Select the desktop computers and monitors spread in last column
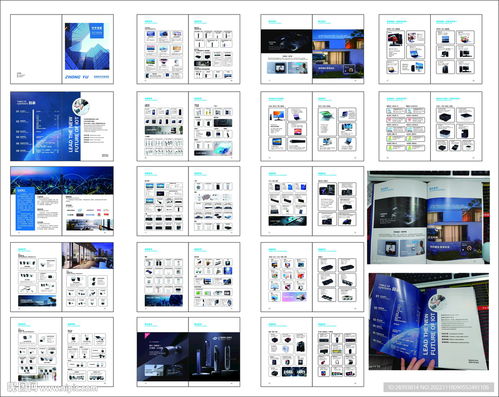Image resolution: width=499 pixels, height=397 pixels. (431, 49)
